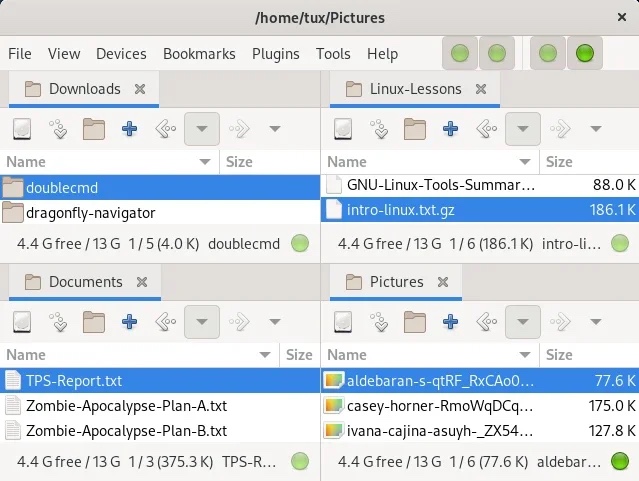The width and height of the screenshot is (639, 481).
Task: Add a new tab in the Pictures panel
Action: [x=450, y=322]
